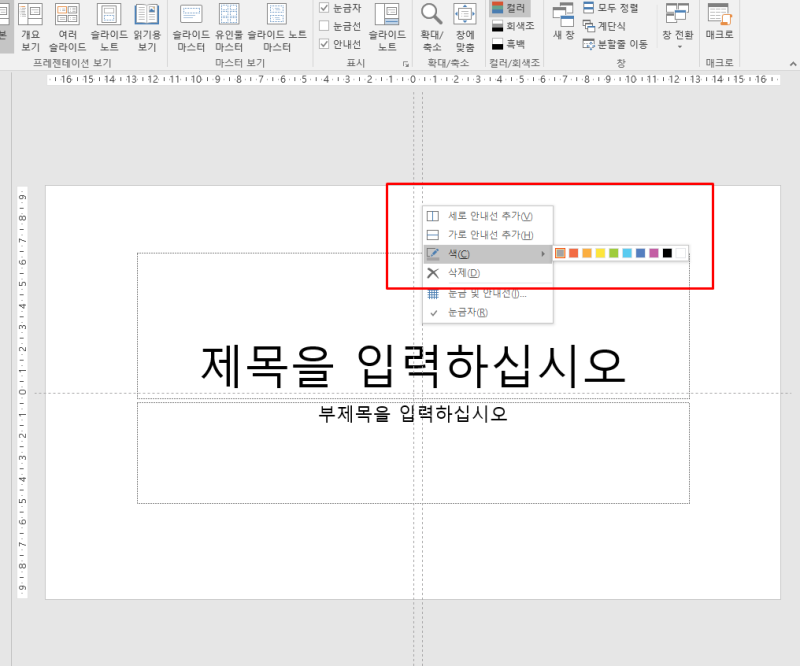Image resolution: width=800 pixels, height=666 pixels.
Task: Uncheck the 눈금자 checkbox
Action: [325, 8]
